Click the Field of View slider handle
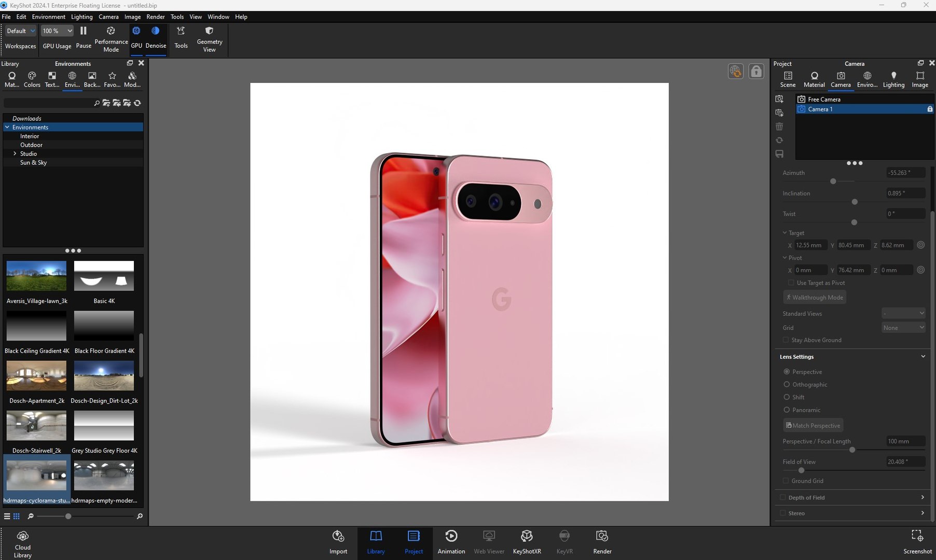 tap(801, 470)
